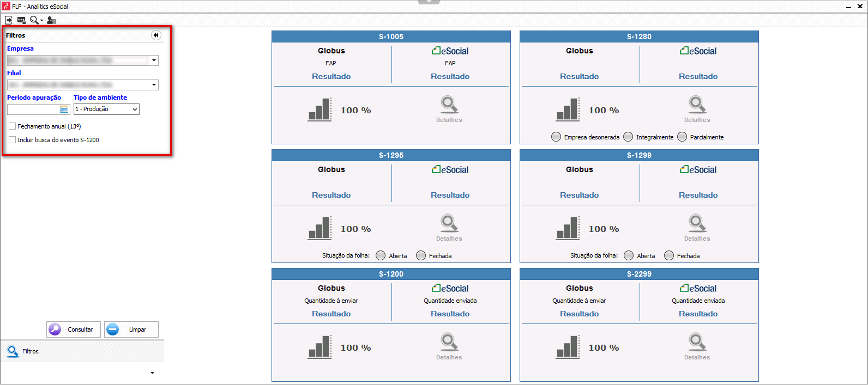
Task: Click the S-1200 card header
Action: point(391,274)
